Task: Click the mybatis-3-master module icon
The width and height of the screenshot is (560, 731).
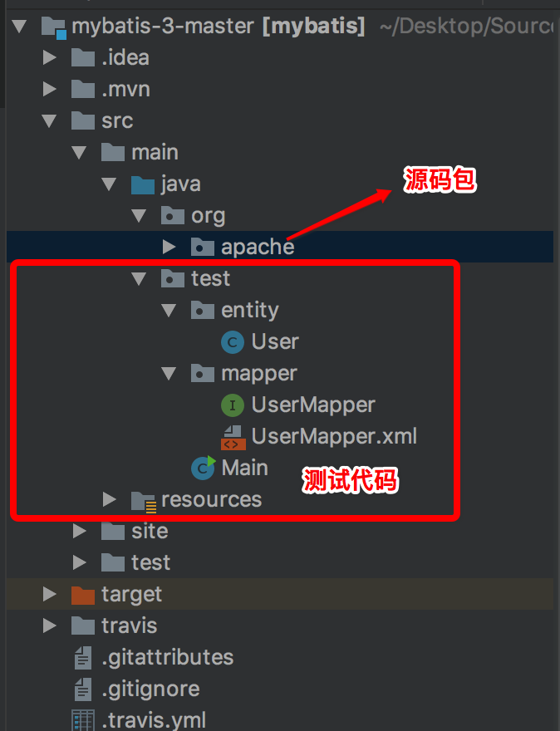Action: (x=53, y=27)
